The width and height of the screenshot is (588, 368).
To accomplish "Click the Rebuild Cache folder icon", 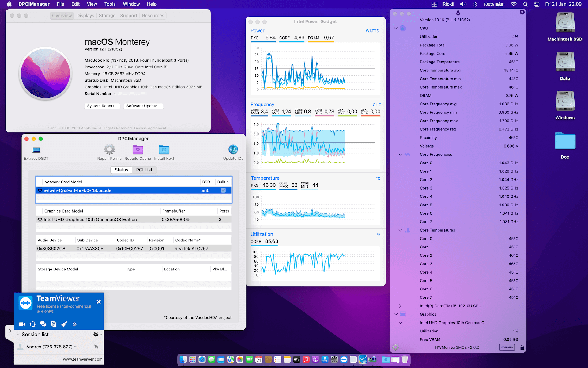I will coord(138,150).
